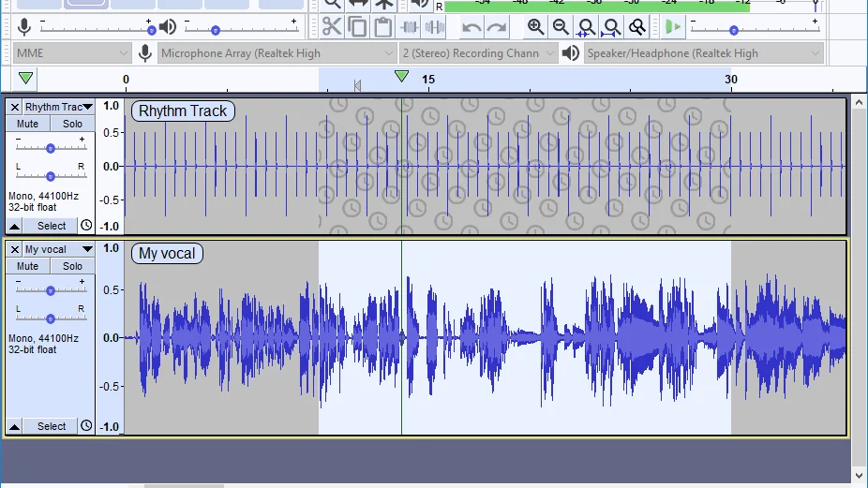Expand the Speaker/Headphone playback device dropdown
868x488 pixels.
[x=704, y=53]
